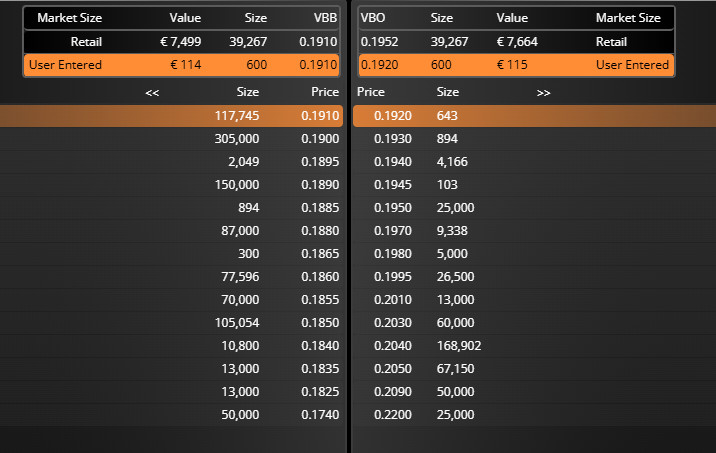Click the >> arrows on the ask side
This screenshot has width=716, height=453.
click(x=543, y=93)
